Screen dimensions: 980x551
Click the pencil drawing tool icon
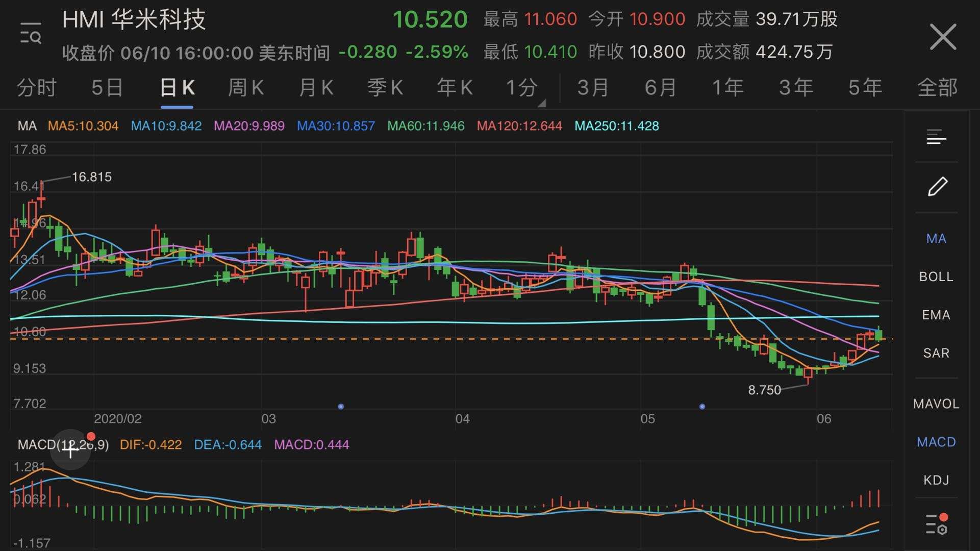point(937,187)
